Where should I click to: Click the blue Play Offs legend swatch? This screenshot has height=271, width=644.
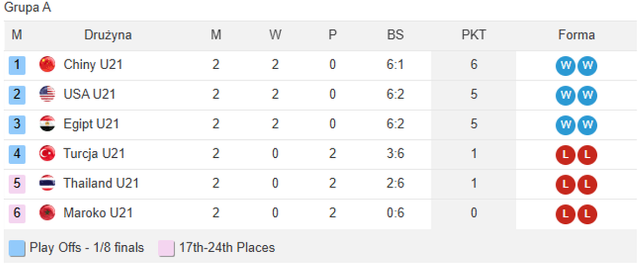click(x=17, y=248)
